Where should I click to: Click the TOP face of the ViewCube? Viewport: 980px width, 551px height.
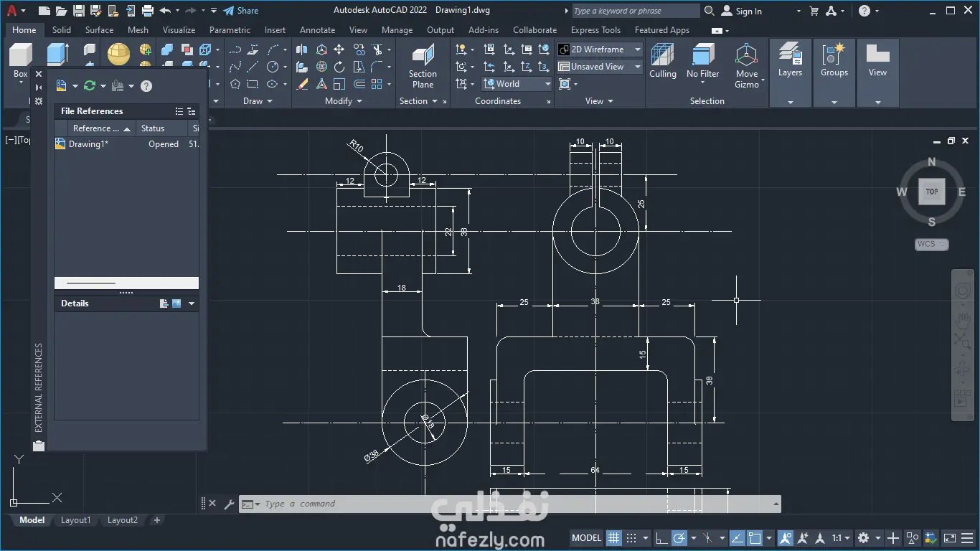pos(932,192)
